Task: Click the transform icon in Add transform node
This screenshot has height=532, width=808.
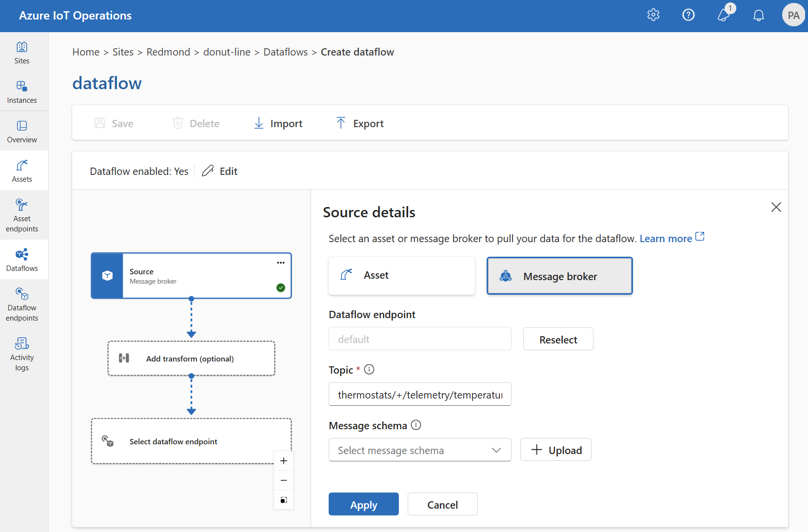Action: click(124, 358)
